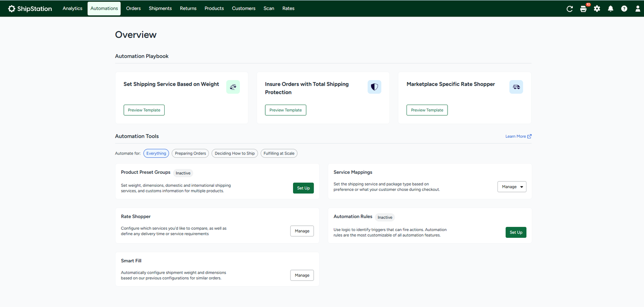
Task: Click the shield icon on insurance card
Action: click(x=374, y=87)
